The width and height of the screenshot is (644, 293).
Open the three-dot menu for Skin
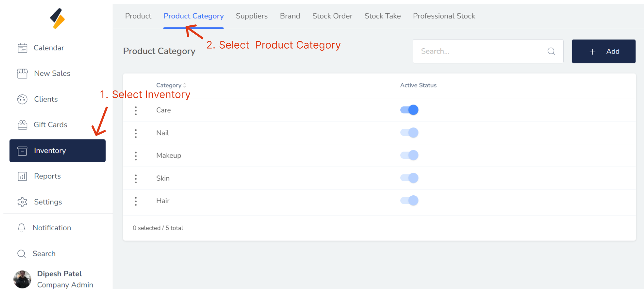coord(136,179)
